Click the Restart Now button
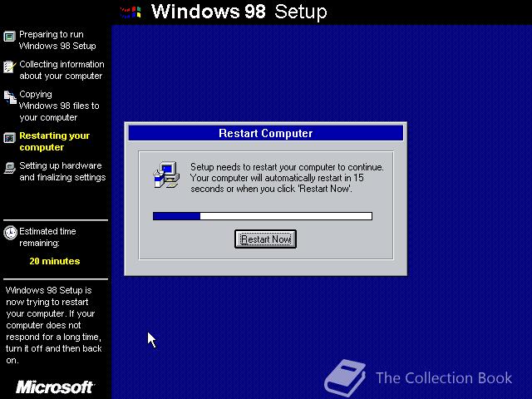 pyautogui.click(x=265, y=239)
